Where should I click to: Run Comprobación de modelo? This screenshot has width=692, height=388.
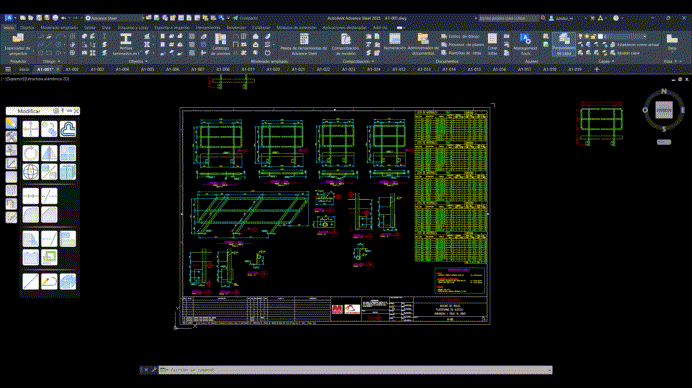(x=345, y=44)
